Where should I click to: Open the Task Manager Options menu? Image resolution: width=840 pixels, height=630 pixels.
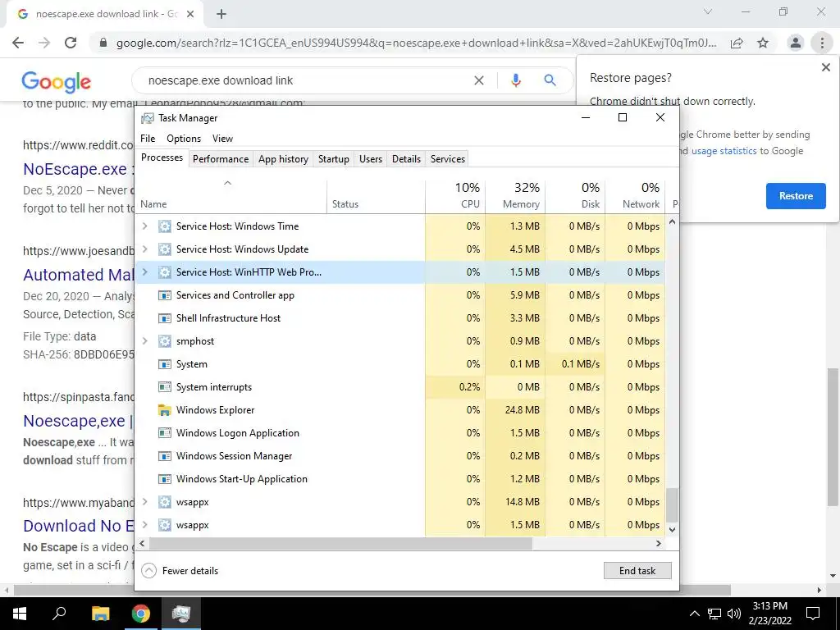[x=184, y=138]
